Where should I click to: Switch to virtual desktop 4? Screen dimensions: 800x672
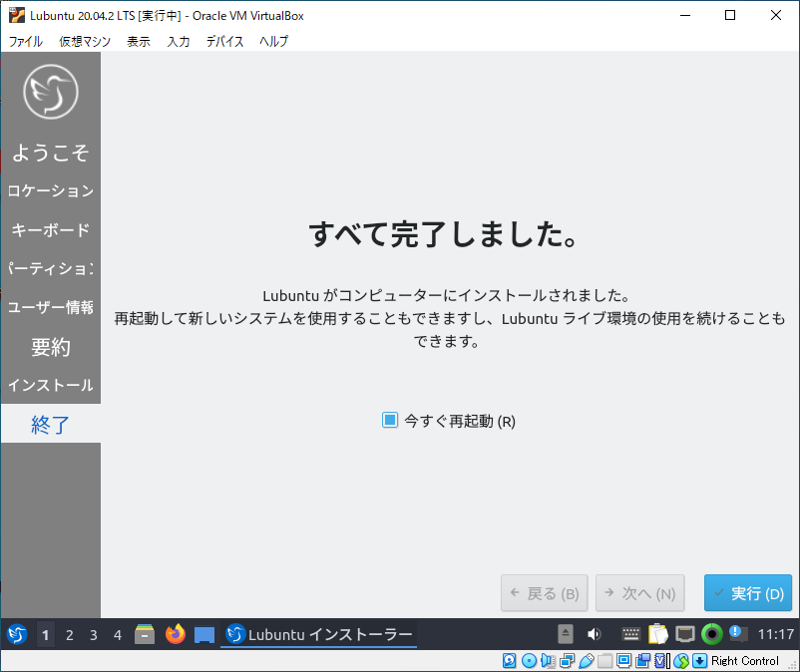(x=118, y=635)
